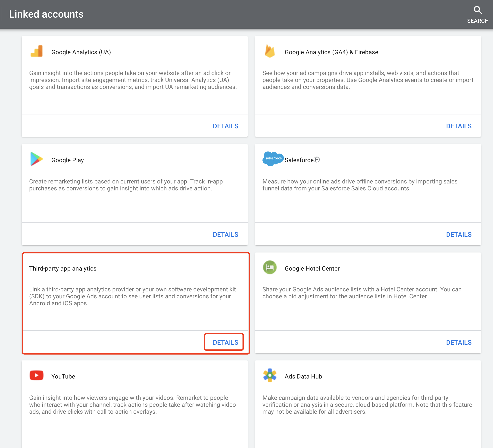This screenshot has width=493, height=448.
Task: Click the 'Salesforce®' card title
Action: point(302,160)
